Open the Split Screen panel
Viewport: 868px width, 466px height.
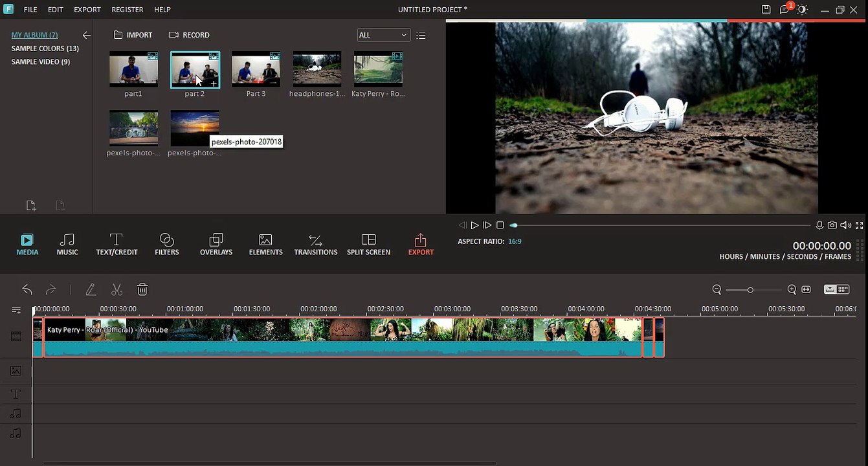point(368,245)
